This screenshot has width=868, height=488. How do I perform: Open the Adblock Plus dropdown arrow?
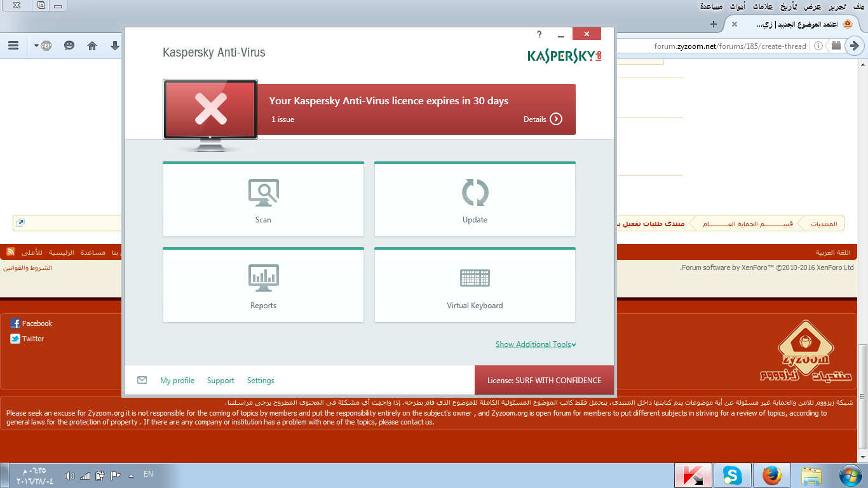click(x=37, y=46)
